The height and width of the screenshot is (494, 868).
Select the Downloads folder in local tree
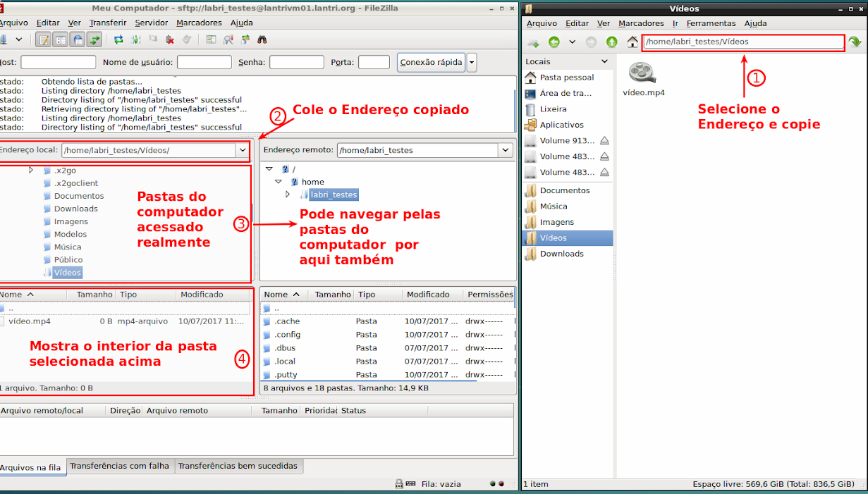coord(75,209)
